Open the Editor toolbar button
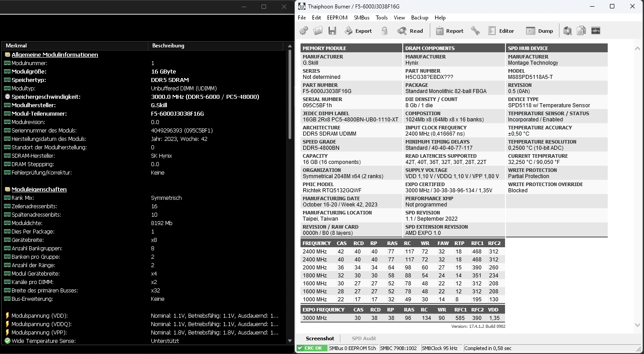The height and width of the screenshot is (354, 644). 501,31
